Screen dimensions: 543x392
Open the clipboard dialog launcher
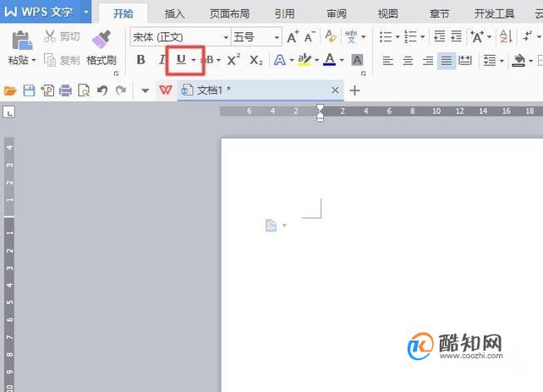coord(116,73)
